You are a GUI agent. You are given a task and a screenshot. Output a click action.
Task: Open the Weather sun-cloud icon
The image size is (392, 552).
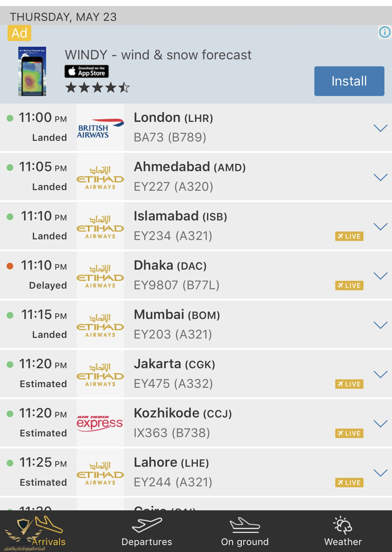[343, 525]
